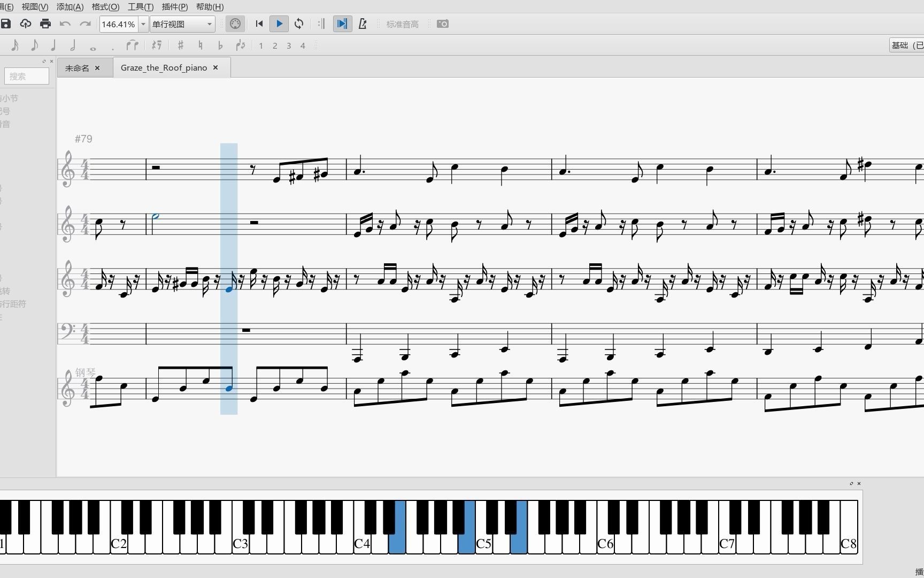Apply natural accidental
Screen dimensions: 924x578
(201, 45)
